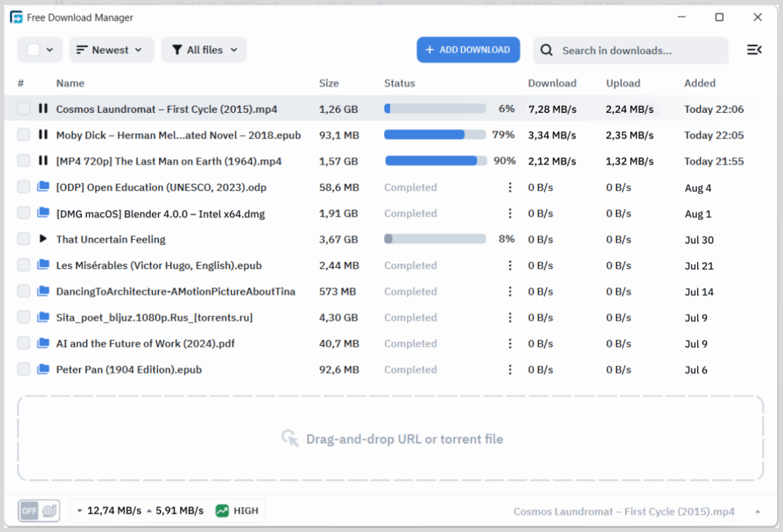Click the 5,91 MB/s total upload speed
This screenshot has height=532, width=783.
pos(179,511)
